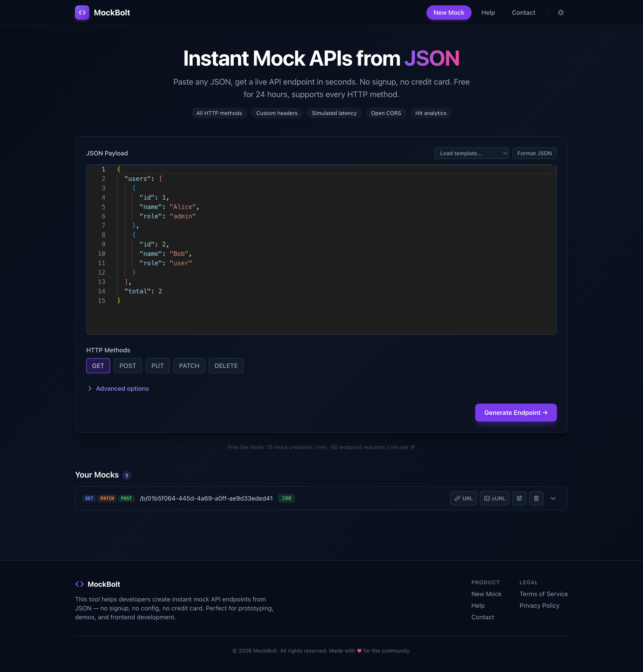Deselect the GET method toggle
Viewport: 643px width, 672px height.
(x=98, y=366)
